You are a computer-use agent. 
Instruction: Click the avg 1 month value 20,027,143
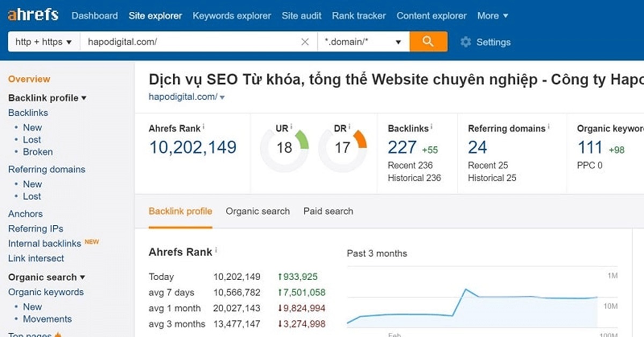coord(237,308)
